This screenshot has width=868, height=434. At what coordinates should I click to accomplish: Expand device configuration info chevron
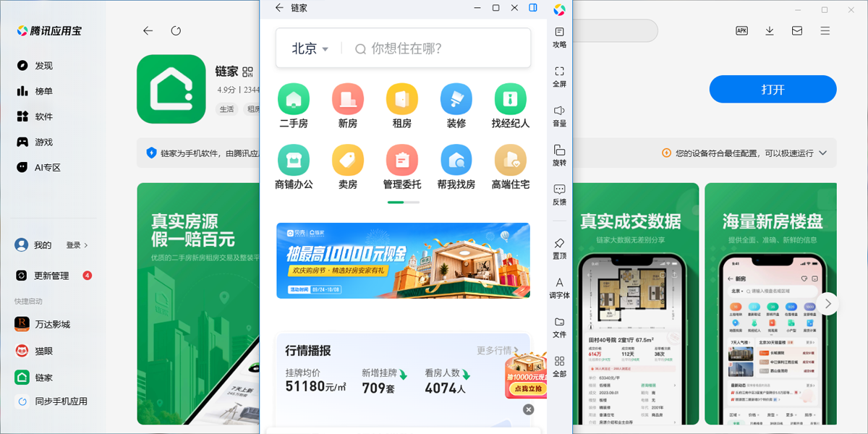(824, 153)
